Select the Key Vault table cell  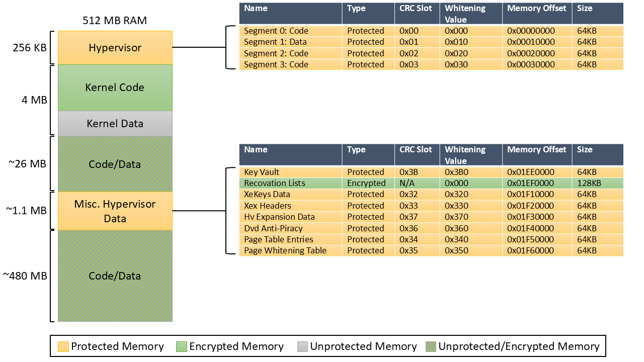click(x=262, y=172)
